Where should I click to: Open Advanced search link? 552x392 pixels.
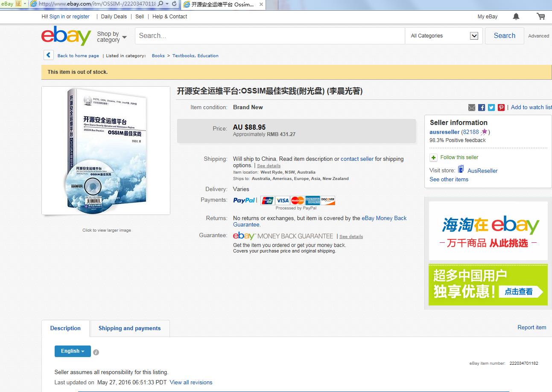[x=538, y=36]
